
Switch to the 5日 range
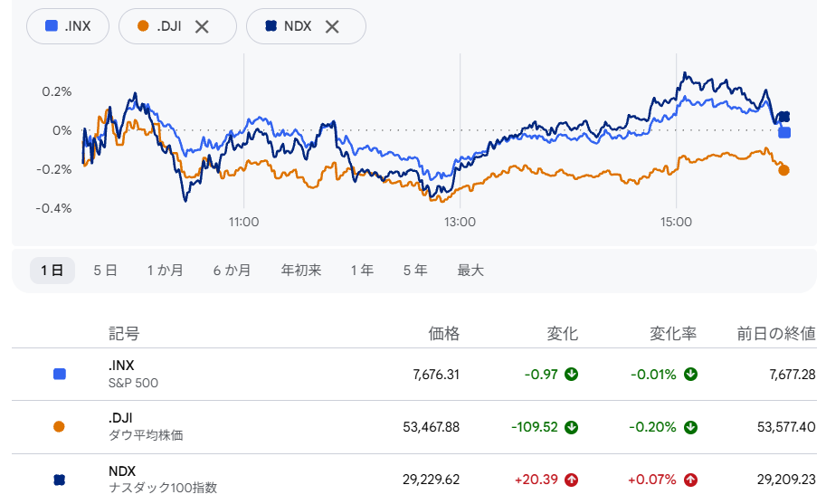[105, 271]
